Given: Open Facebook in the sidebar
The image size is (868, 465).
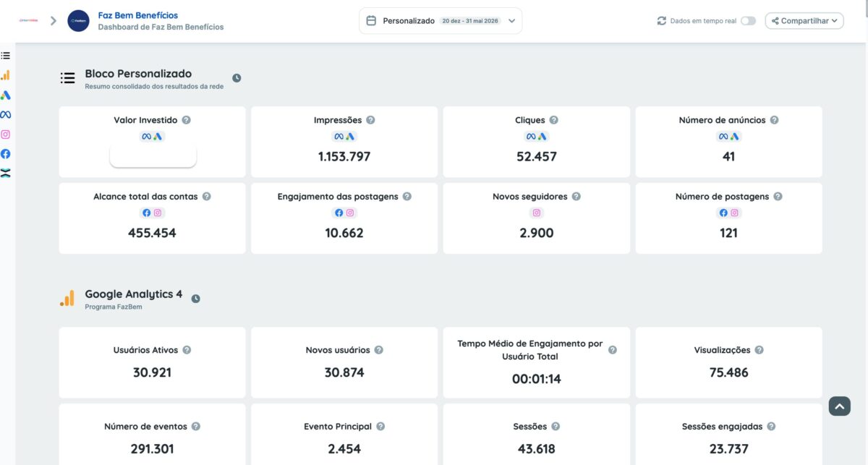Looking at the screenshot, I should (6, 153).
